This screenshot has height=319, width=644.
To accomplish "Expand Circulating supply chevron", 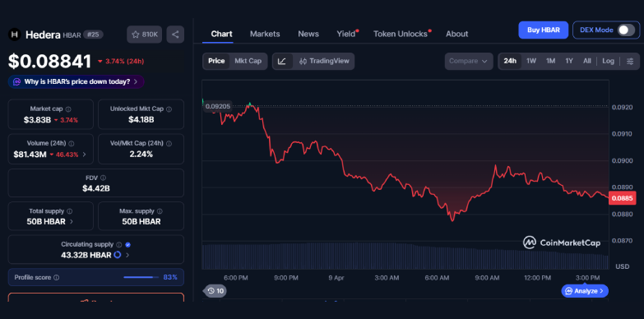I will (x=127, y=255).
